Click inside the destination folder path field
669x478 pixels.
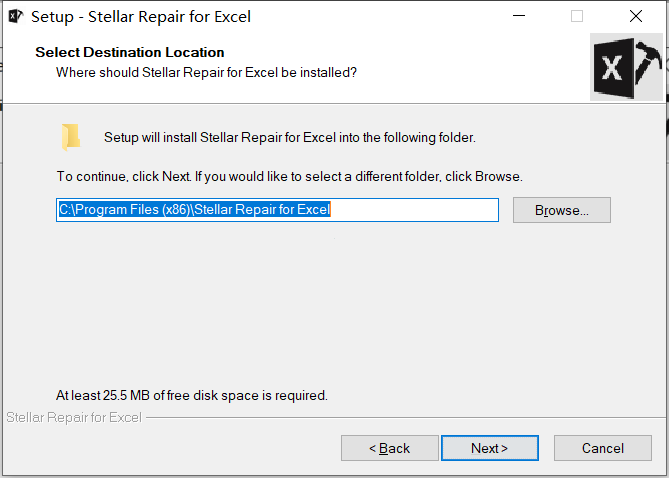[277, 210]
